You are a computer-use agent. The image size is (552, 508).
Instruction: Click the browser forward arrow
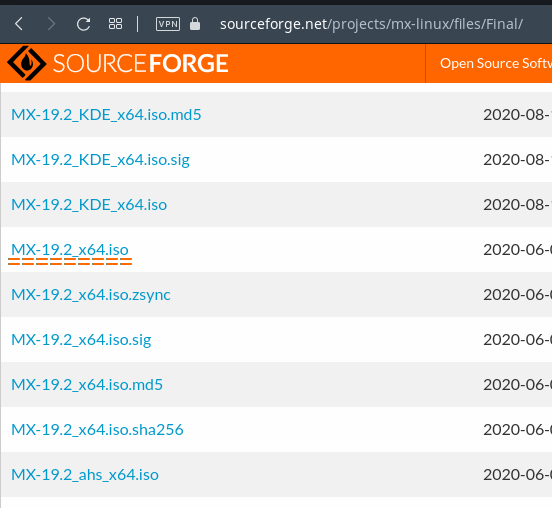[51, 24]
